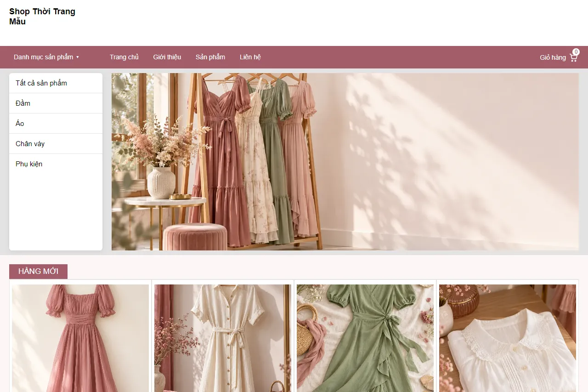Click the Shop Thời Trang Mẫu logo
The width and height of the screenshot is (588, 392).
(x=42, y=17)
